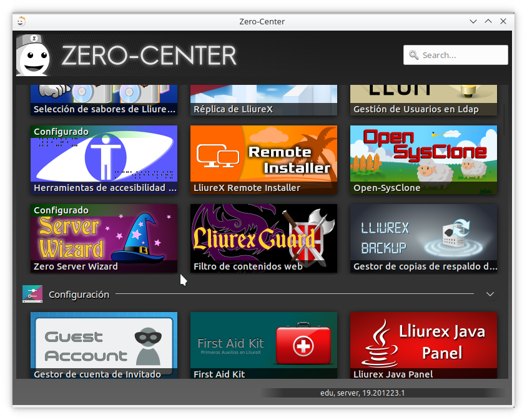Click the version info edu, server, 19.201223.1
This screenshot has width=527, height=420.
[362, 393]
